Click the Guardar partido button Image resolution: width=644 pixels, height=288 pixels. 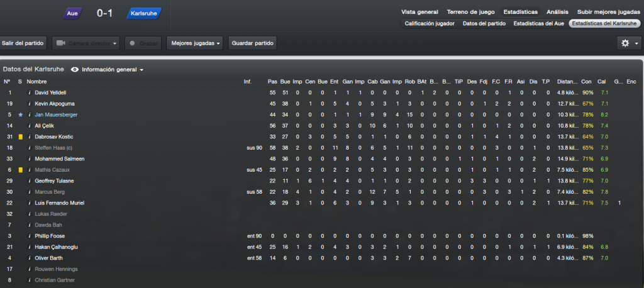point(253,43)
